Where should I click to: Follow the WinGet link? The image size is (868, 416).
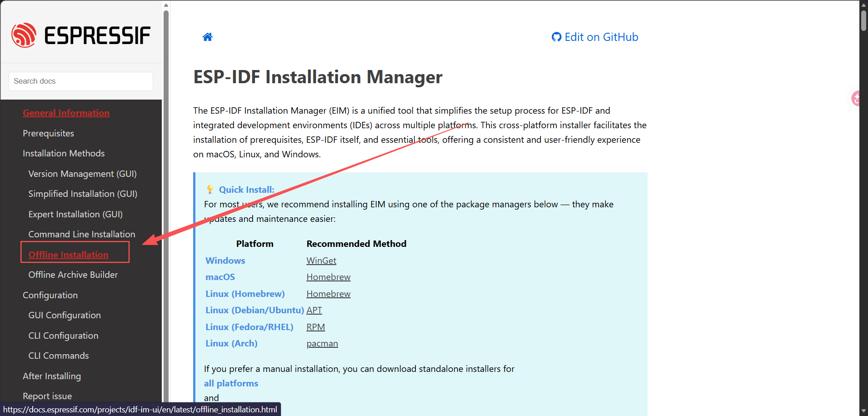point(321,261)
